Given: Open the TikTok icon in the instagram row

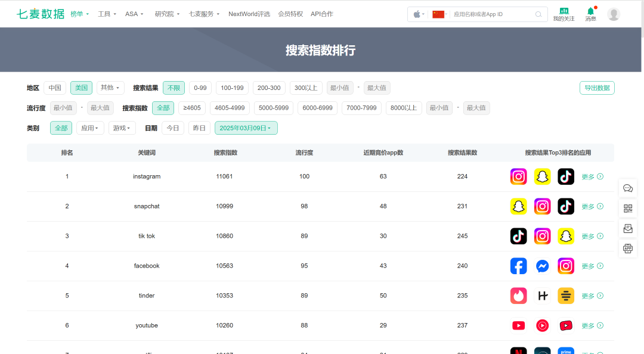Looking at the screenshot, I should [x=566, y=176].
